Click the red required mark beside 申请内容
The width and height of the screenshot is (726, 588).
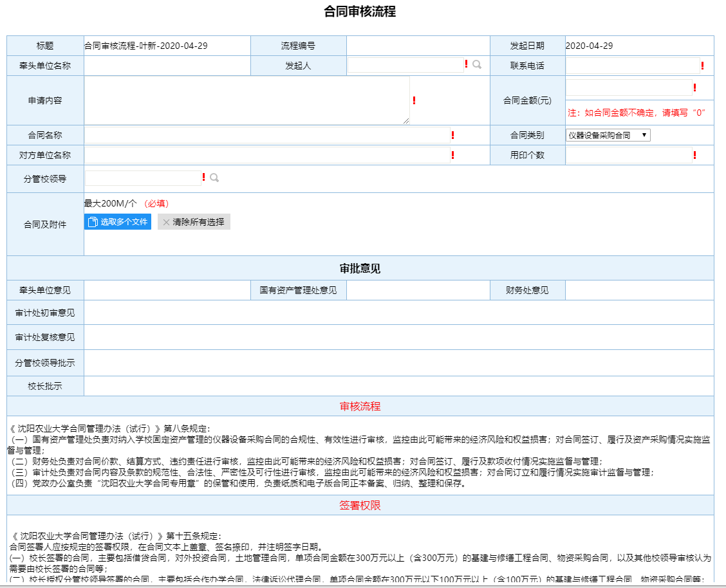[x=414, y=100]
